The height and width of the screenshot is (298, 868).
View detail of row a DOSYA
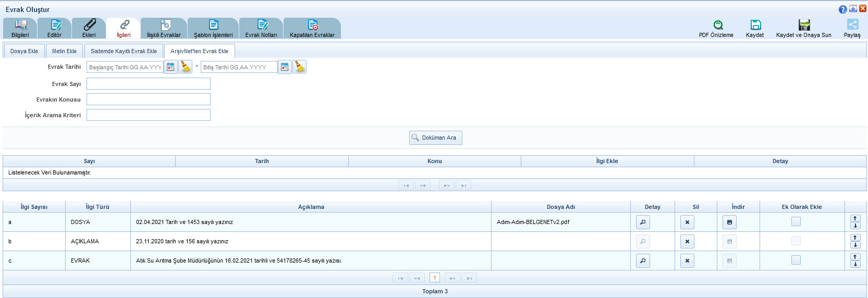(x=643, y=222)
